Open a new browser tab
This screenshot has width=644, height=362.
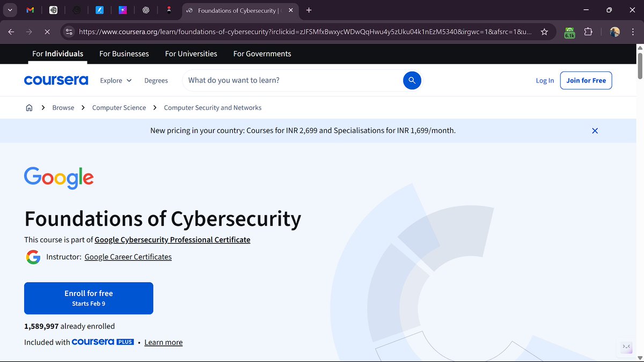[x=309, y=10]
